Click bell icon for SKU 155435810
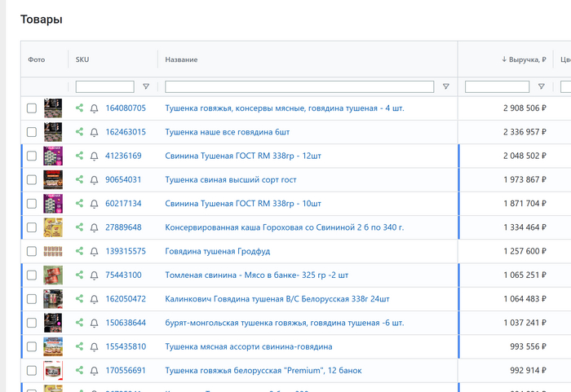571x392 pixels. click(x=94, y=346)
